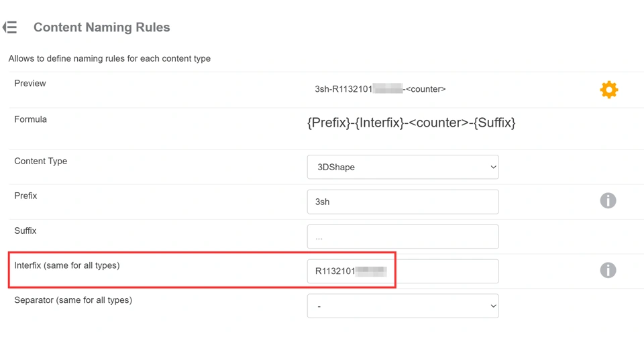
Task: Click the Content Naming Rules heading
Action: [102, 27]
